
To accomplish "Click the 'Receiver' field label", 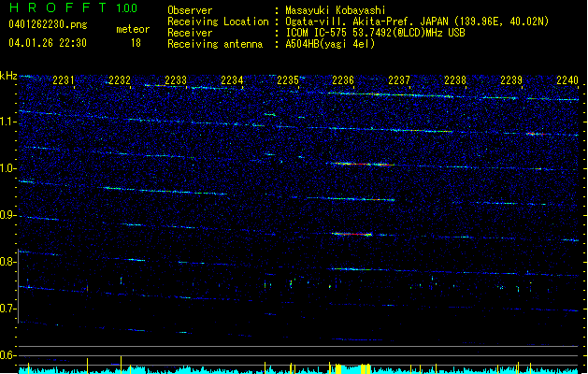I will tap(190, 33).
